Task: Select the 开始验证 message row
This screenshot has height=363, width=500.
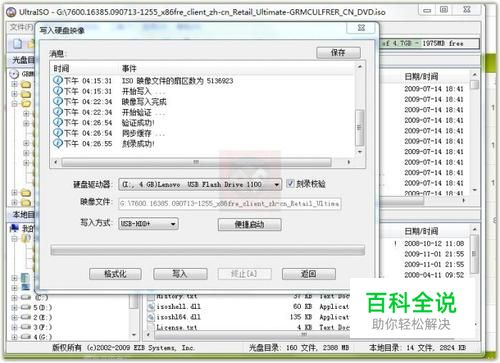Action: point(143,112)
